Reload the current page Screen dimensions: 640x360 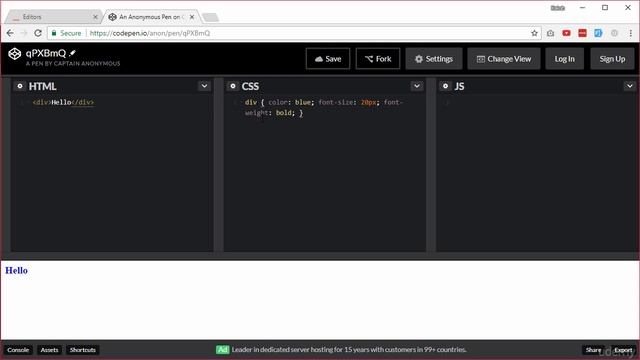click(38, 33)
